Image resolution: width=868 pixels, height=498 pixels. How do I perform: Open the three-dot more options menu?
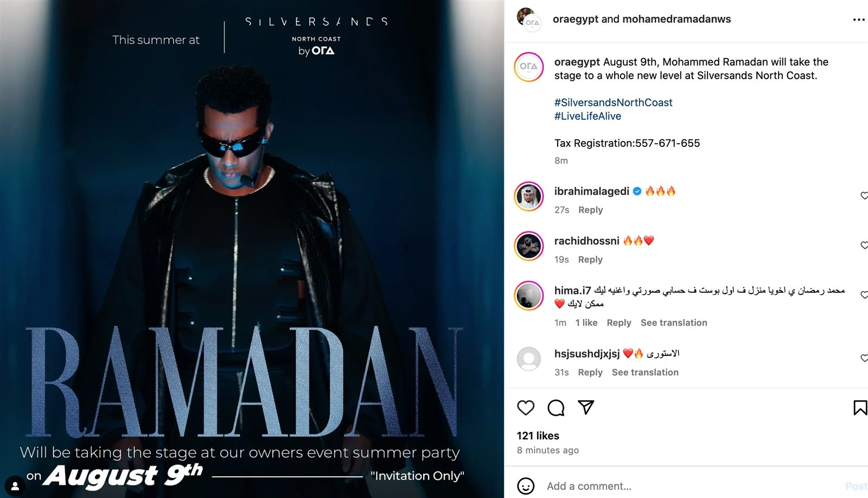[x=859, y=20]
